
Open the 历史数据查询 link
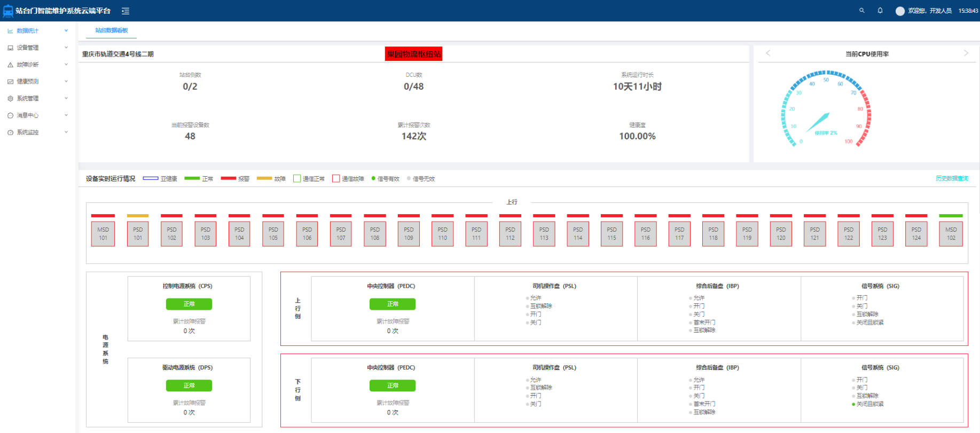(952, 178)
